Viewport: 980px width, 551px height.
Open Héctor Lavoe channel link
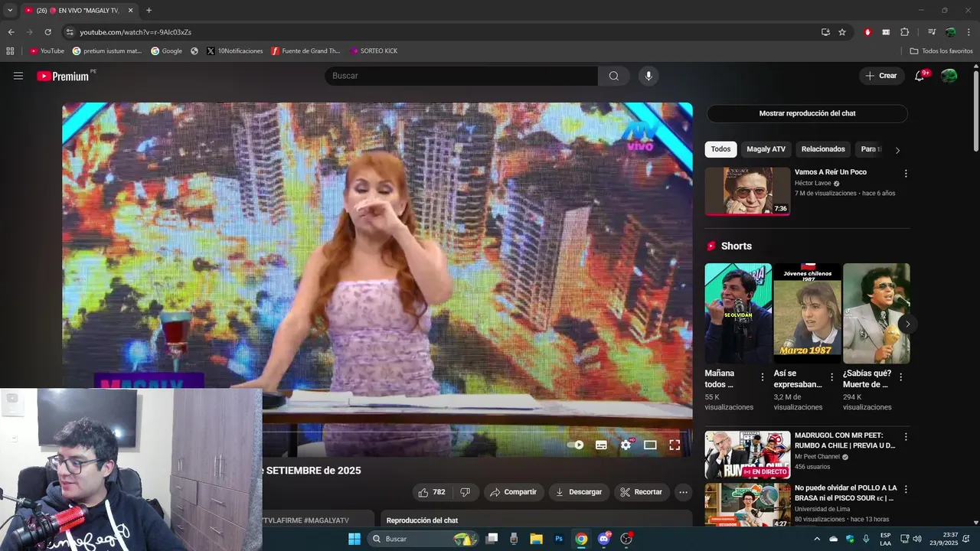click(813, 184)
